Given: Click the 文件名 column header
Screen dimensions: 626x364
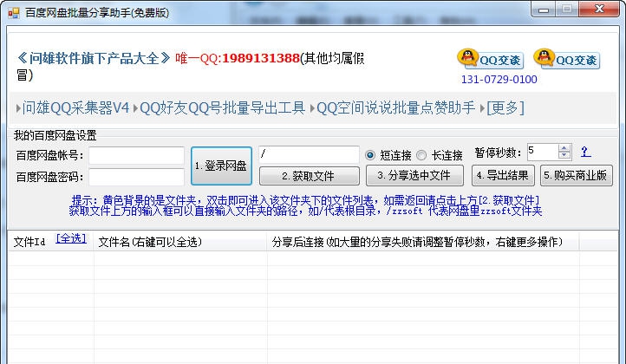Looking at the screenshot, I should 180,242.
